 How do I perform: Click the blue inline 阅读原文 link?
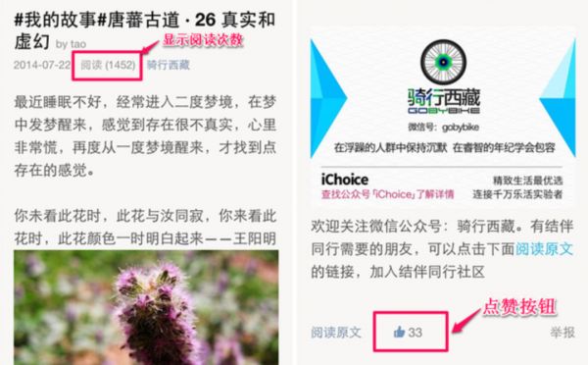544,248
